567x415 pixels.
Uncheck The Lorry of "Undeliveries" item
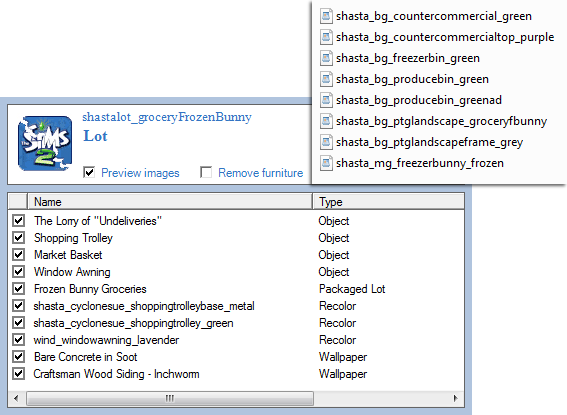(18, 221)
